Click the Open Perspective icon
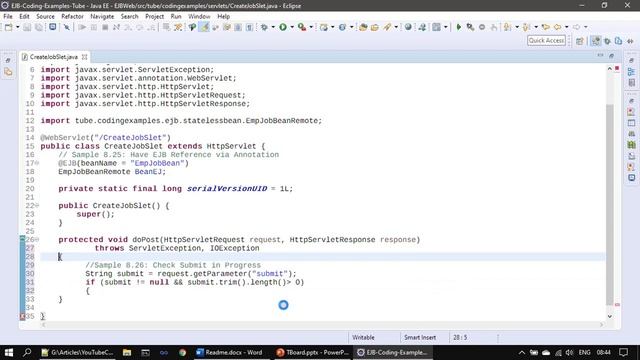 (580, 41)
